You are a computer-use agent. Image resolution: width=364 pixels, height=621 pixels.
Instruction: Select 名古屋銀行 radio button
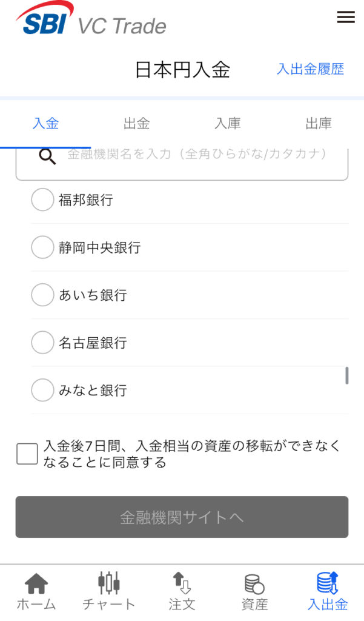pyautogui.click(x=42, y=343)
